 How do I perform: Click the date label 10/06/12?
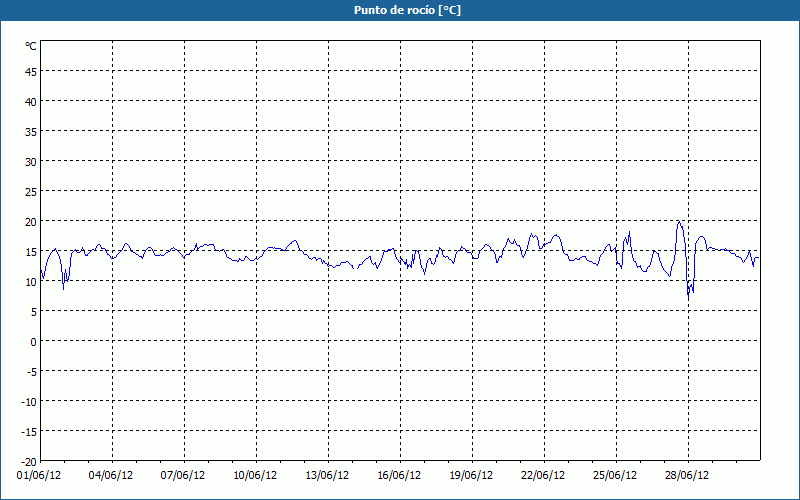255,476
